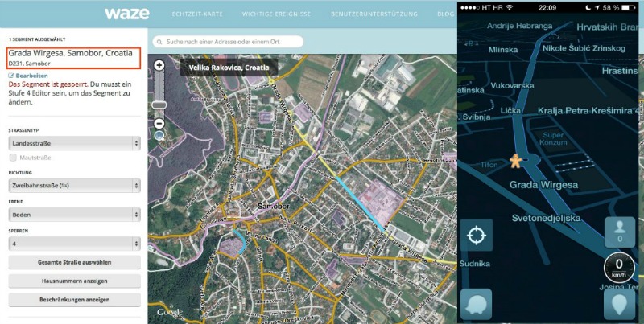Open Wichtige Ereignisse in the header
Screen dimensions: 644x324
tap(276, 14)
